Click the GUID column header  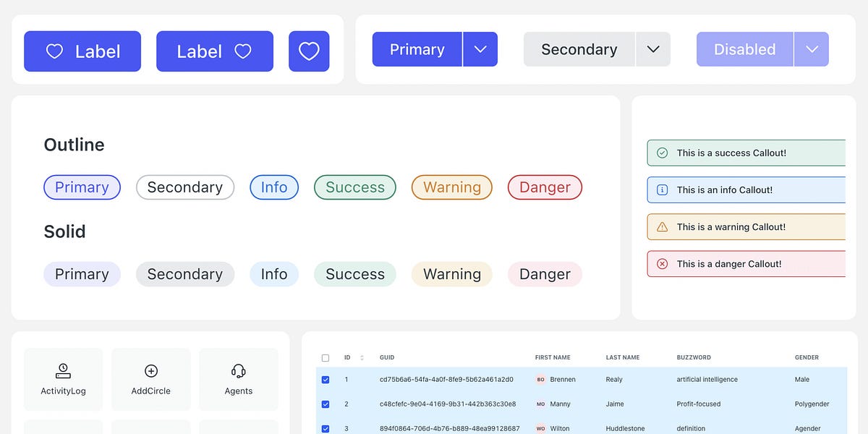[x=387, y=357]
